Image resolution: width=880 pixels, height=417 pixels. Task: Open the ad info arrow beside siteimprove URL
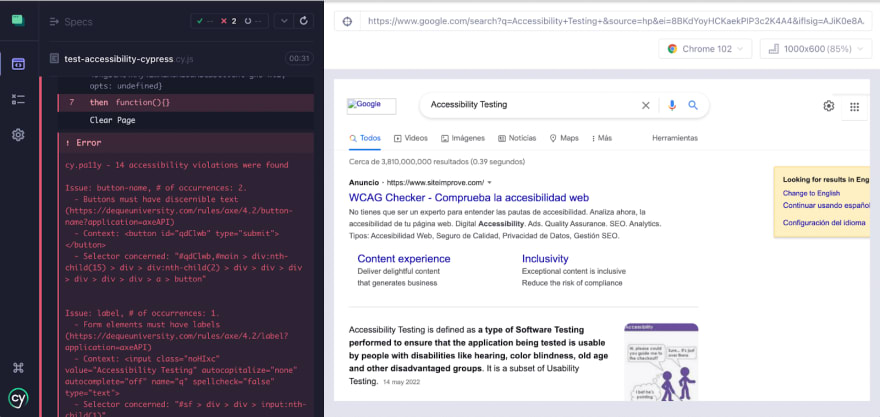click(489, 183)
